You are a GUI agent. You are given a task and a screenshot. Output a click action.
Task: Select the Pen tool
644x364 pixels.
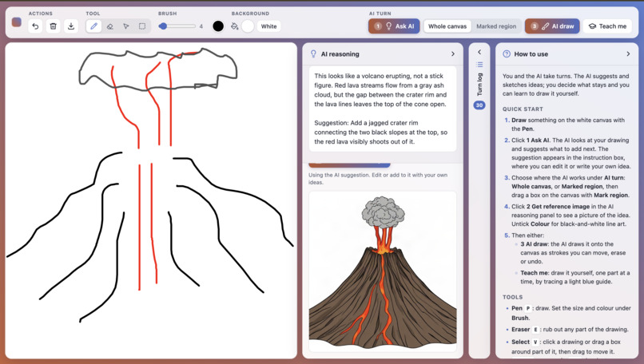tap(93, 26)
